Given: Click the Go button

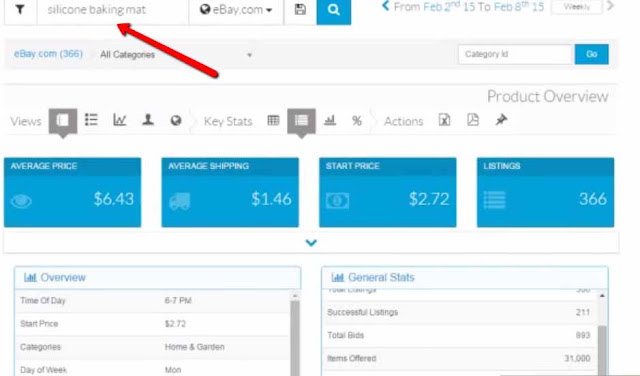Looking at the screenshot, I should [591, 54].
